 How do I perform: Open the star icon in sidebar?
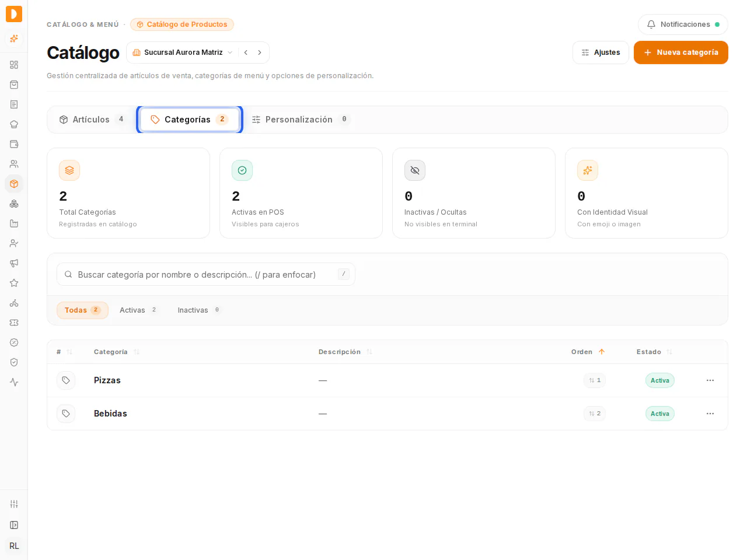[x=14, y=283]
